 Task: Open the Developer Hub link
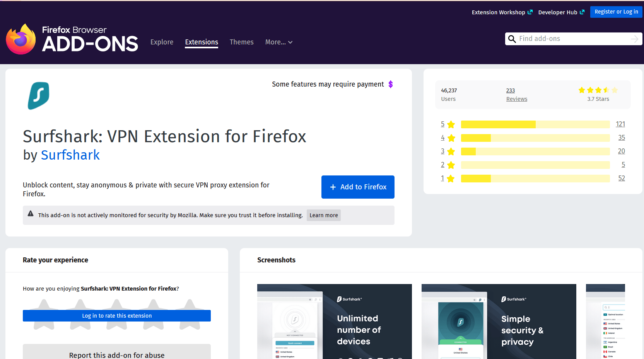tap(561, 12)
